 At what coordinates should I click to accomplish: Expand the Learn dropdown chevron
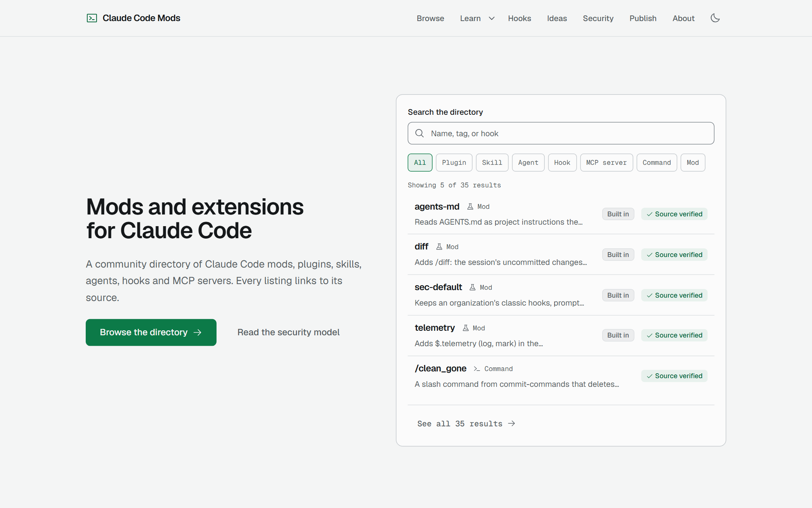click(491, 18)
